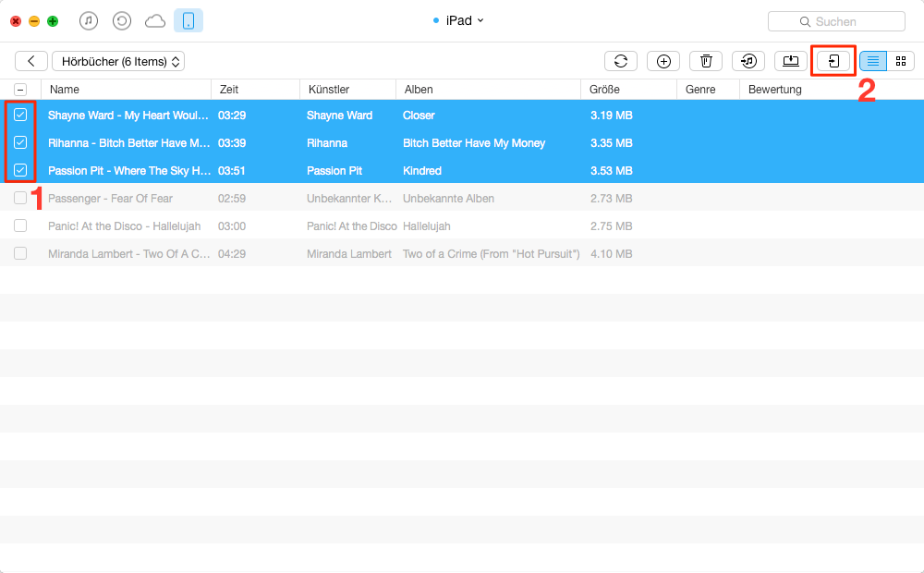Open the iTunes library music icon
The width and height of the screenshot is (924, 573).
click(x=89, y=21)
